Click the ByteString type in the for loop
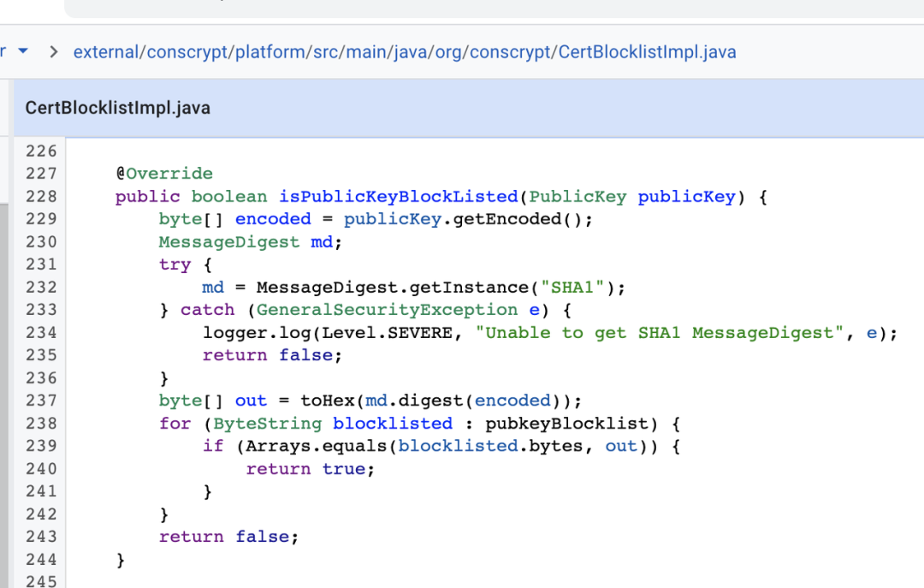 click(268, 424)
